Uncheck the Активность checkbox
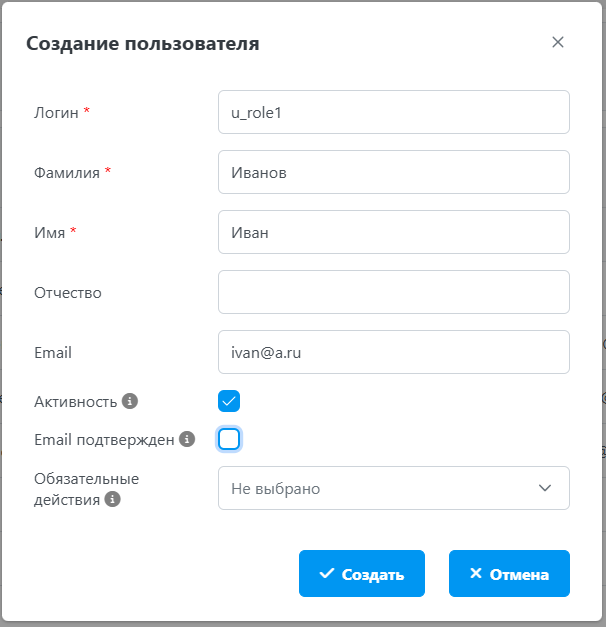Screen dimensions: 606x627 point(229,401)
